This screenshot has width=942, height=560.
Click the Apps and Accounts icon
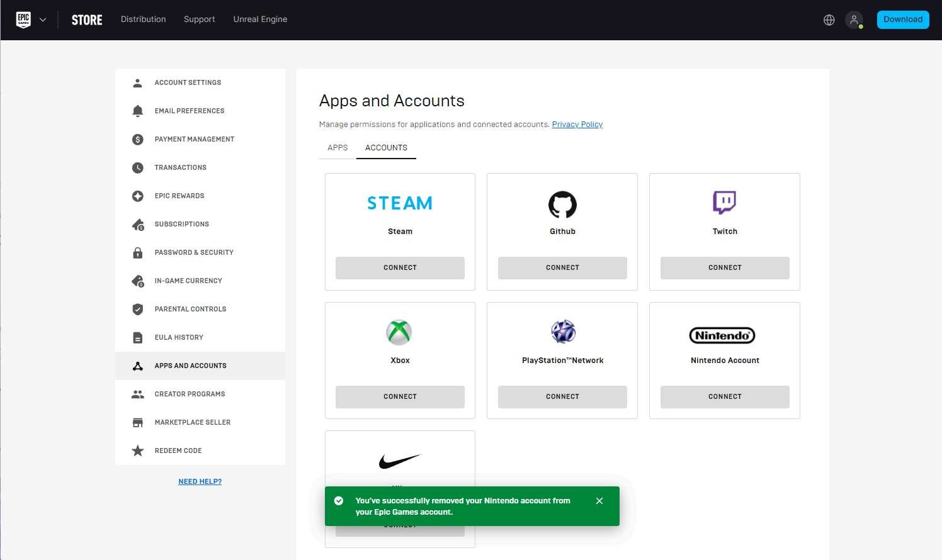(138, 366)
